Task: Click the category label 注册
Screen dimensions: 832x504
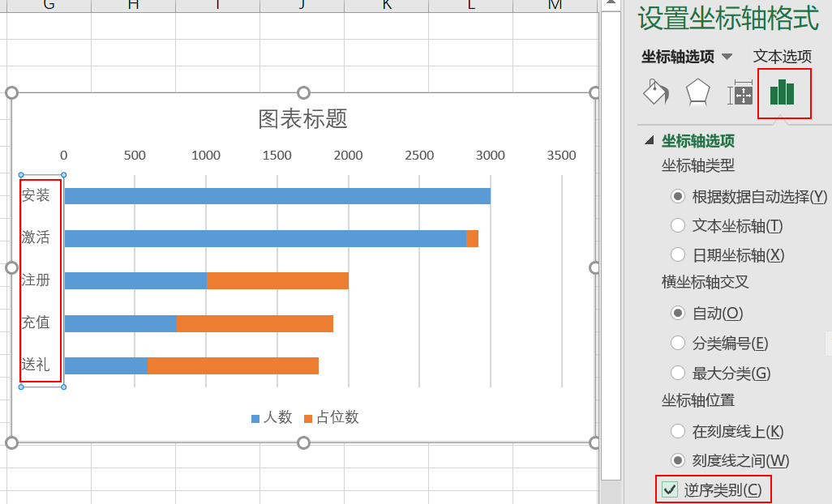Action: click(x=36, y=280)
